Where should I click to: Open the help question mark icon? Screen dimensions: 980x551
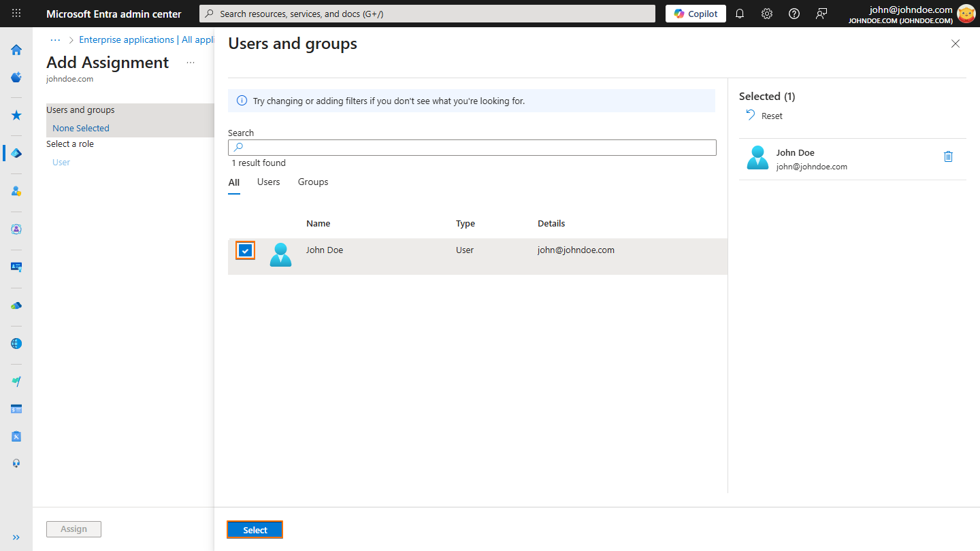(794, 13)
